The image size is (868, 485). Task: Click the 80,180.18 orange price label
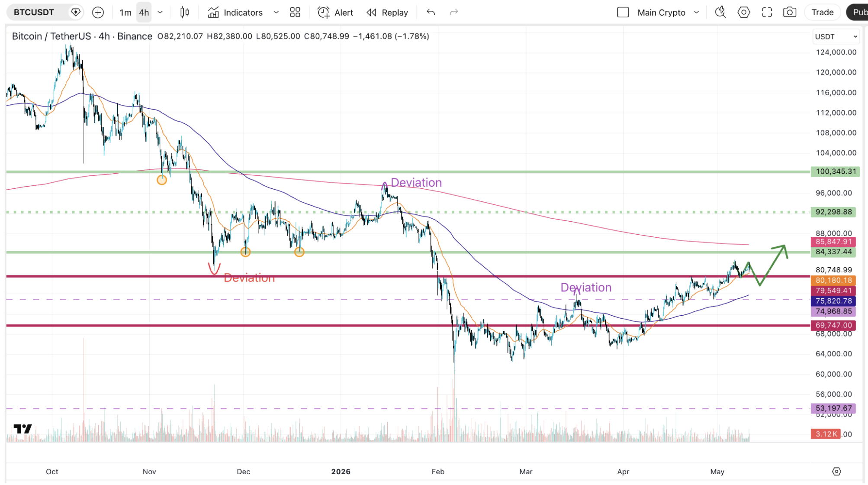pyautogui.click(x=833, y=280)
